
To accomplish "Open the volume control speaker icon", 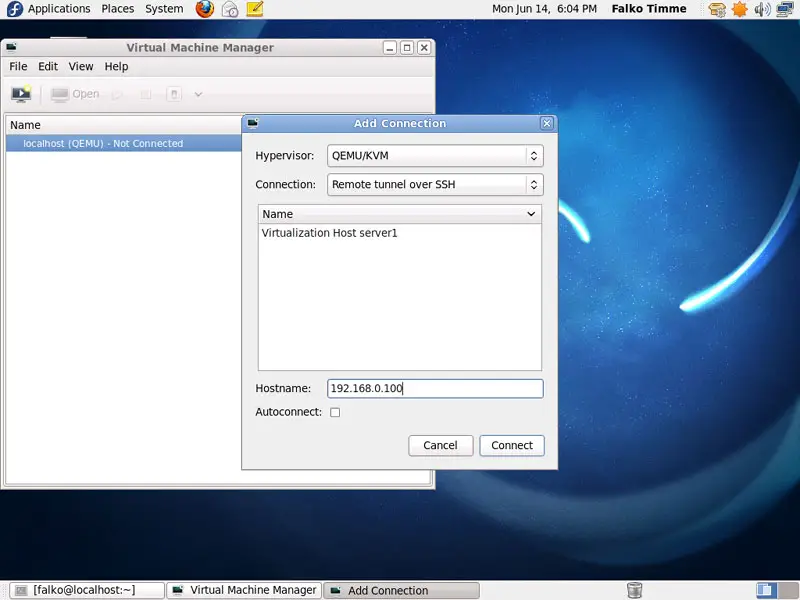I will (762, 9).
